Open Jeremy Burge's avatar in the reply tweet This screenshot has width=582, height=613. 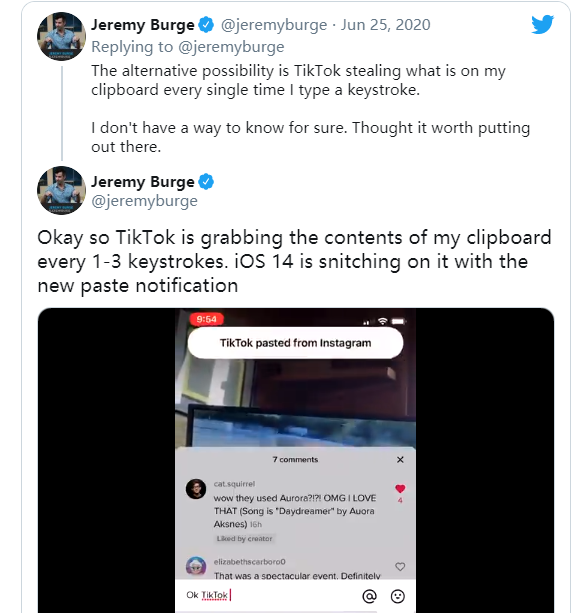pyautogui.click(x=61, y=36)
